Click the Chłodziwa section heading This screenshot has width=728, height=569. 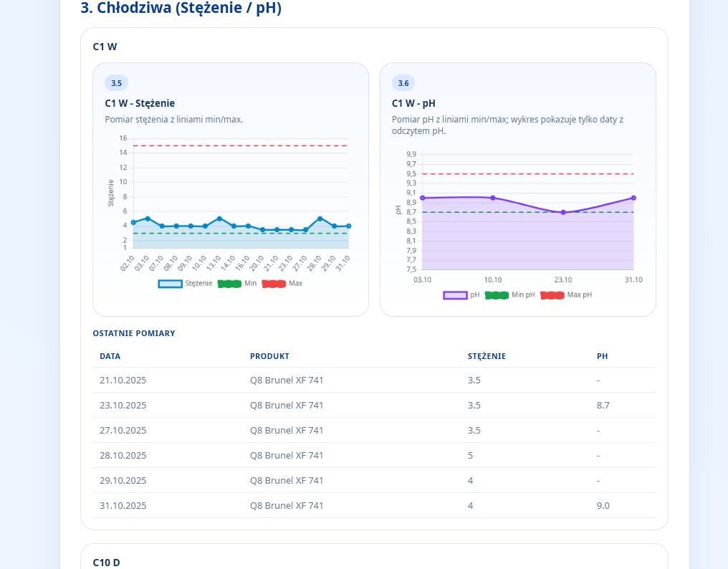[181, 8]
